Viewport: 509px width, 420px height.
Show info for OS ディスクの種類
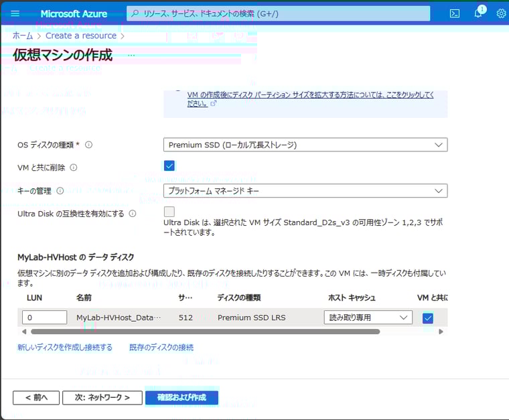coord(88,145)
